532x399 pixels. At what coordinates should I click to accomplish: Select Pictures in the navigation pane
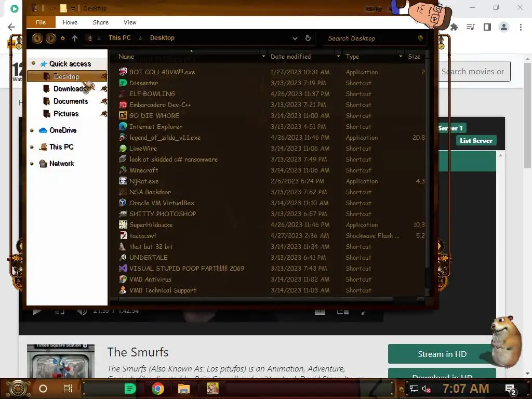(66, 114)
